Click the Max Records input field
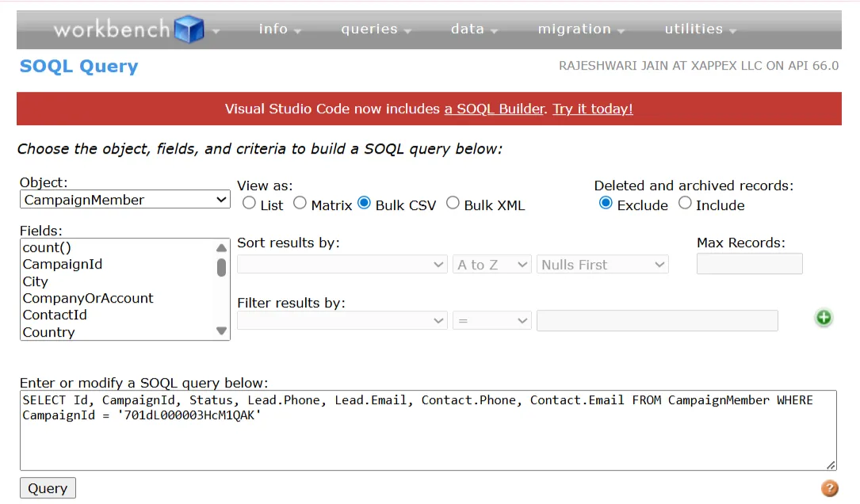 pos(749,264)
